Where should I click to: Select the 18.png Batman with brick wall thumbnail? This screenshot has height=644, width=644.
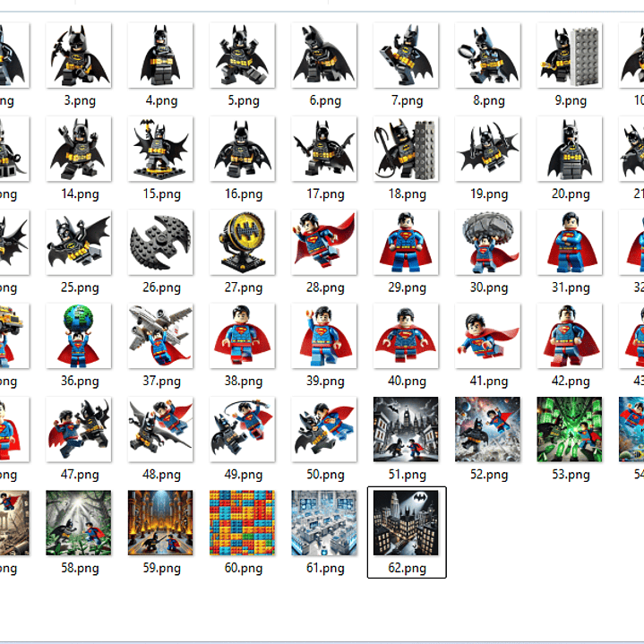[x=407, y=149]
